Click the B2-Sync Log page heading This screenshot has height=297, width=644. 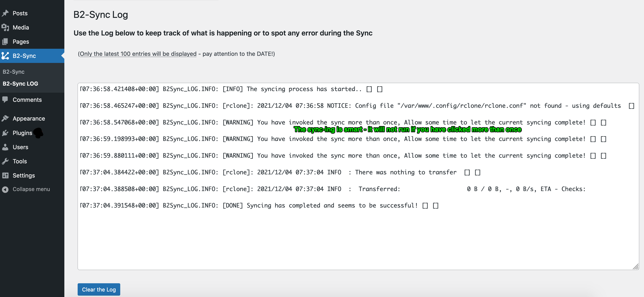101,14
